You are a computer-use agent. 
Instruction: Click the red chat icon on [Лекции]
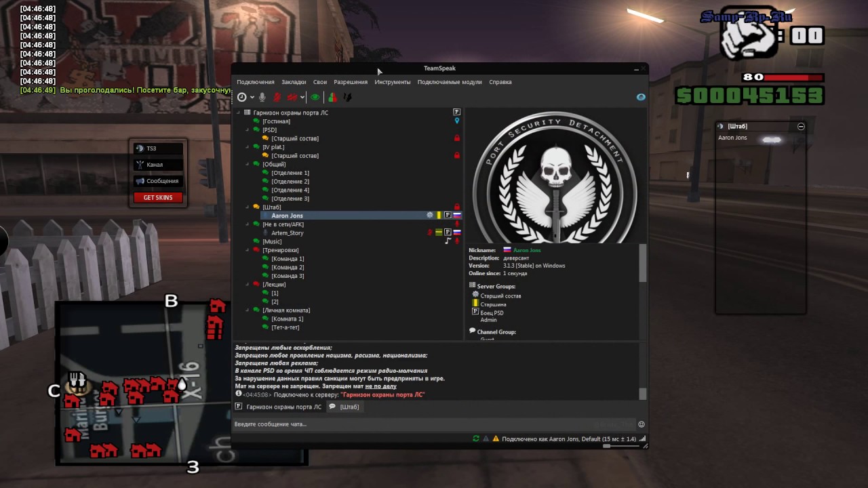tap(256, 285)
